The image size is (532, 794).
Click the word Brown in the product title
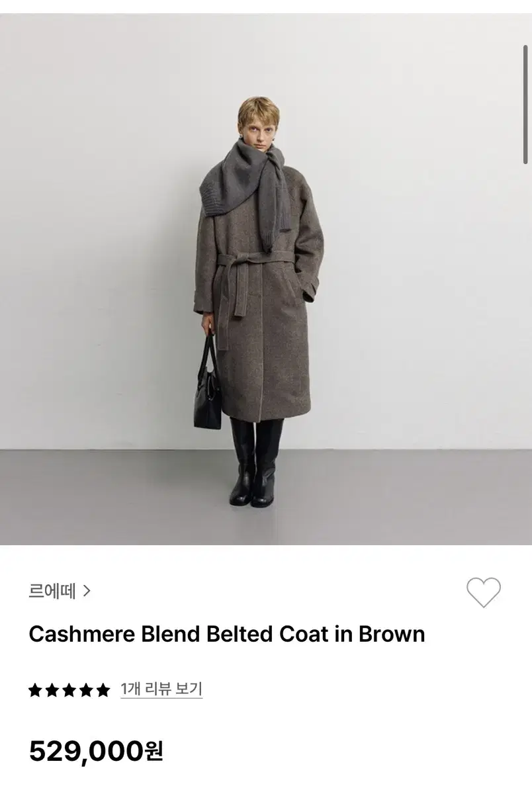pos(392,634)
